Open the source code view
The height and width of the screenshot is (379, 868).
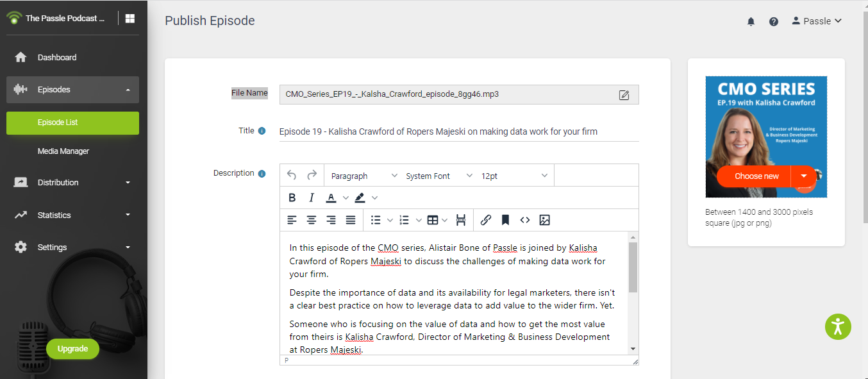tap(525, 220)
